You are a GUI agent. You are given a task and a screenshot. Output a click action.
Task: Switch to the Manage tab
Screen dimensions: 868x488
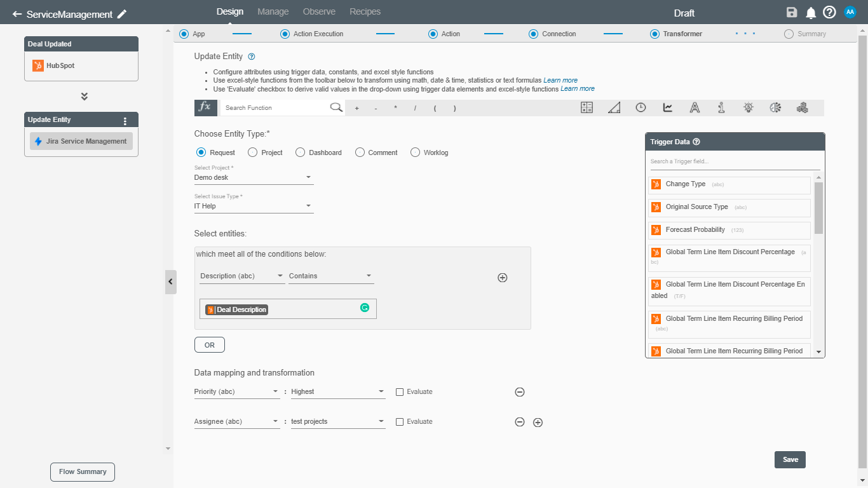point(273,11)
